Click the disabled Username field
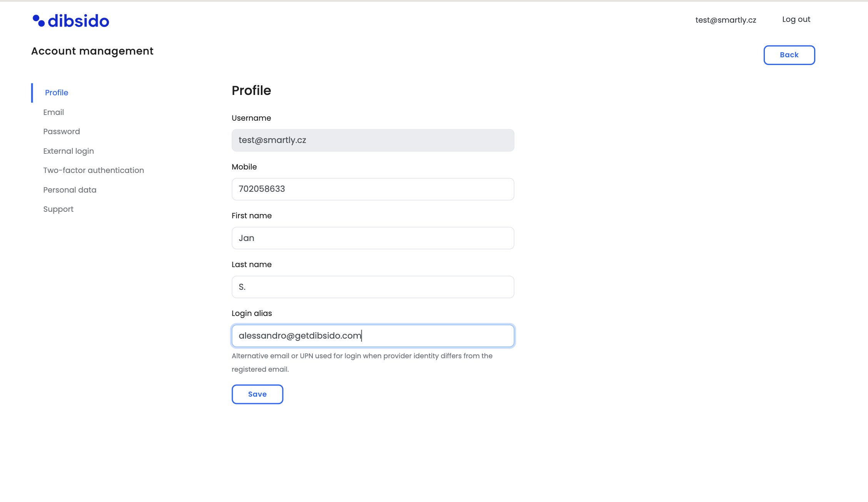Screen dimensions: 868x502 [x=373, y=140]
